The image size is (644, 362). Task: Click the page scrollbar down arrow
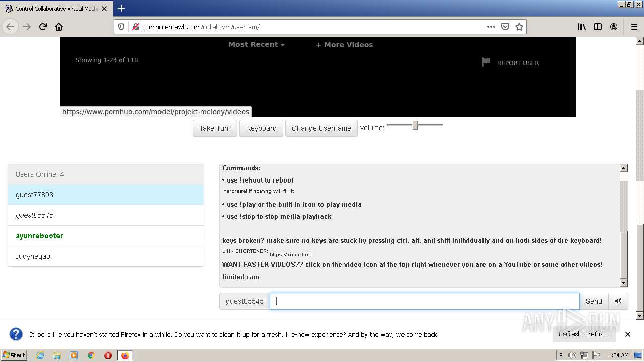point(640,315)
